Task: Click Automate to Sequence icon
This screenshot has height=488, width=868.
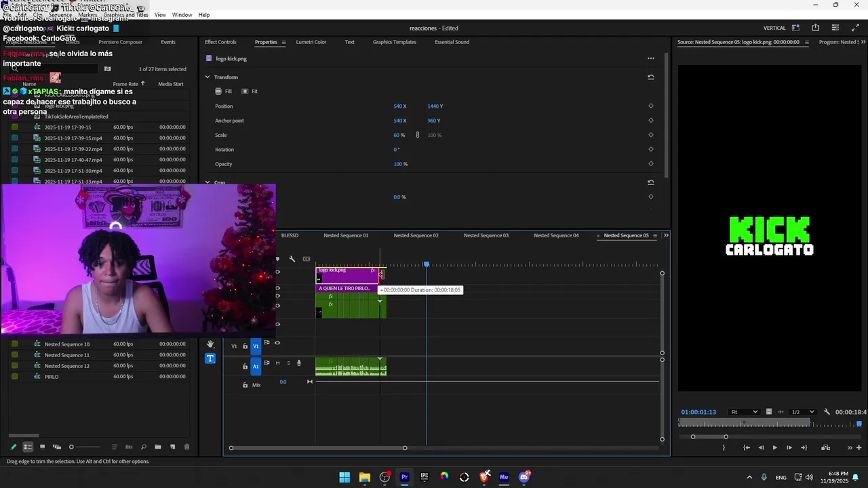Action: click(129, 447)
